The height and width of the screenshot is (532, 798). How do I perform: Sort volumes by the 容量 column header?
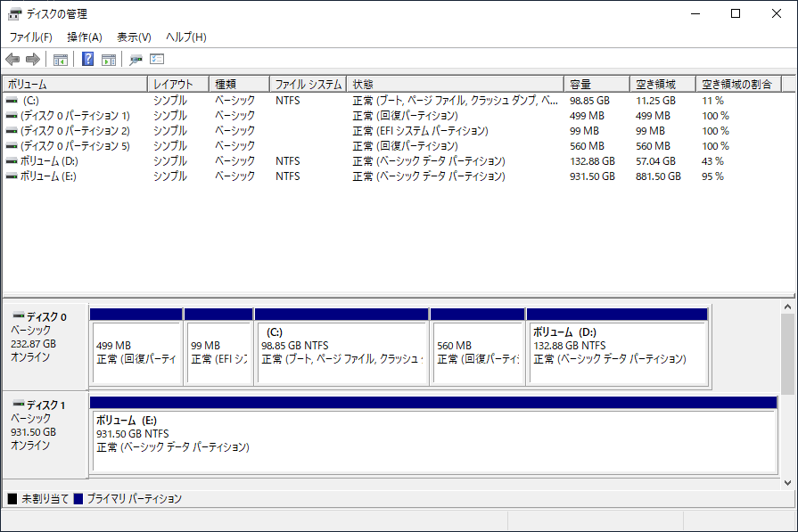597,84
